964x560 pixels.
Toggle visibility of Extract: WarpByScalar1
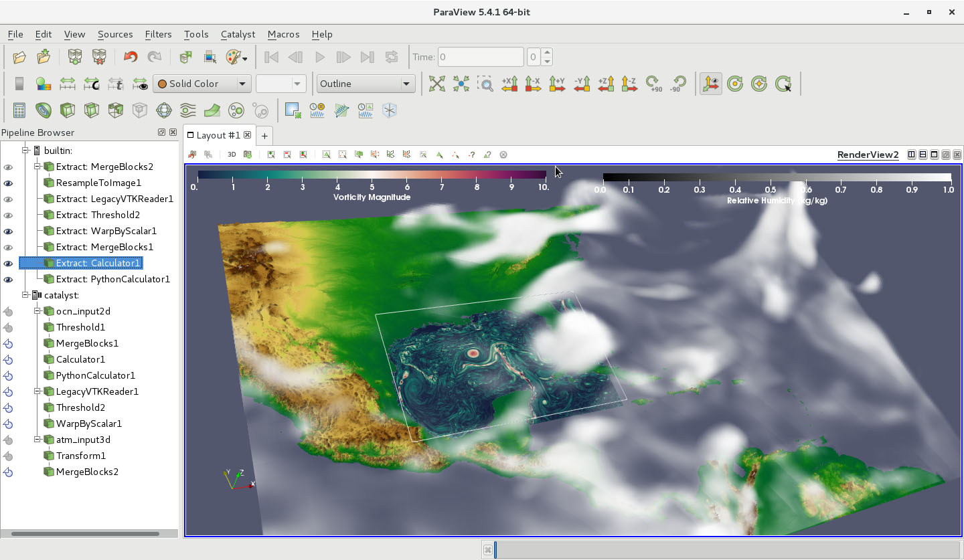9,231
